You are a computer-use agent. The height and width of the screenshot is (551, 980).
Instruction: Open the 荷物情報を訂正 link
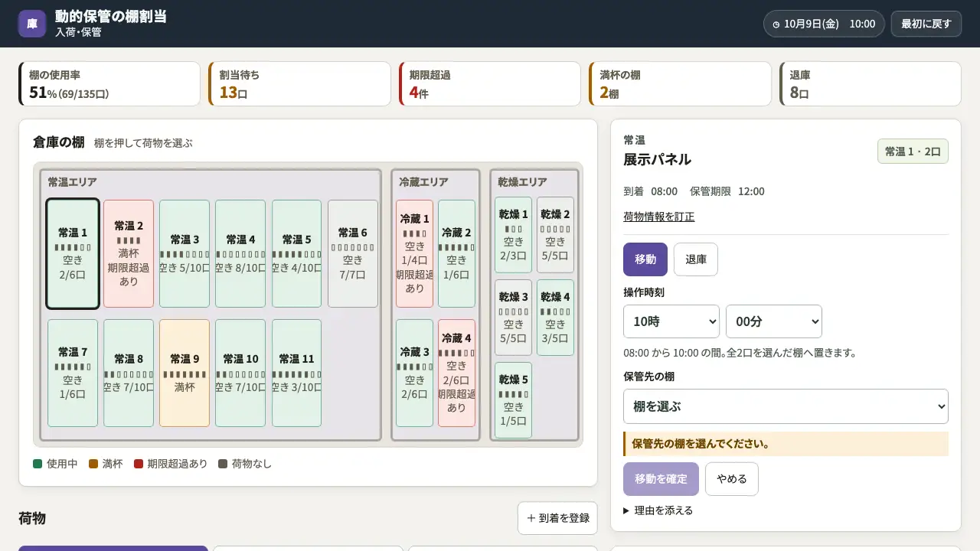659,217
